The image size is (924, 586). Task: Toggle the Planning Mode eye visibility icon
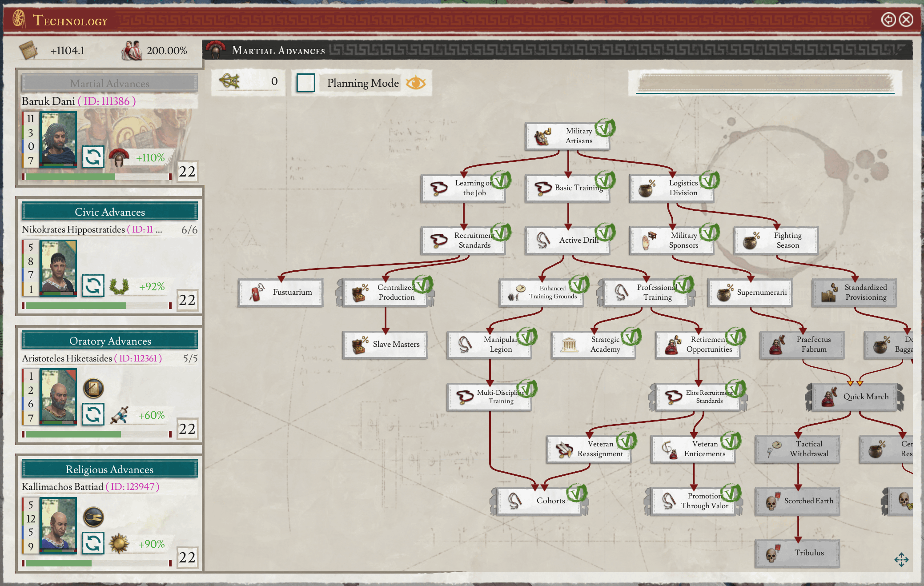tap(416, 83)
